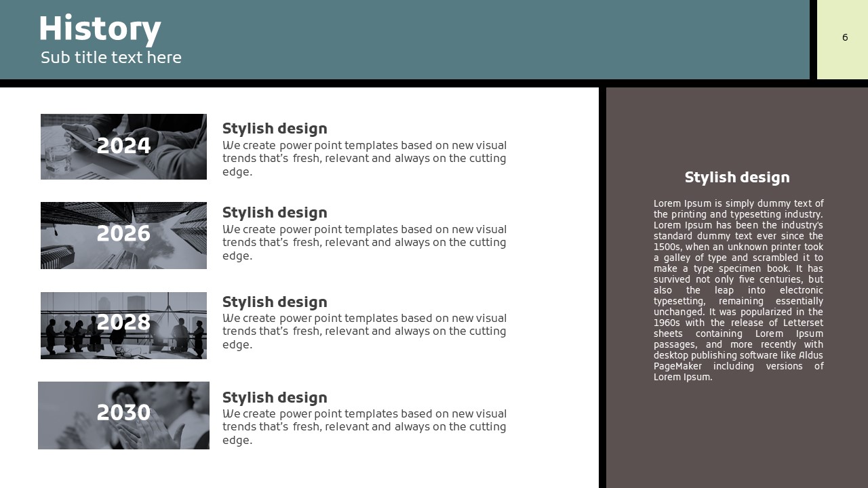Select the "Sub title text here" subtitle
Screen dimensions: 868x488
click(x=111, y=58)
